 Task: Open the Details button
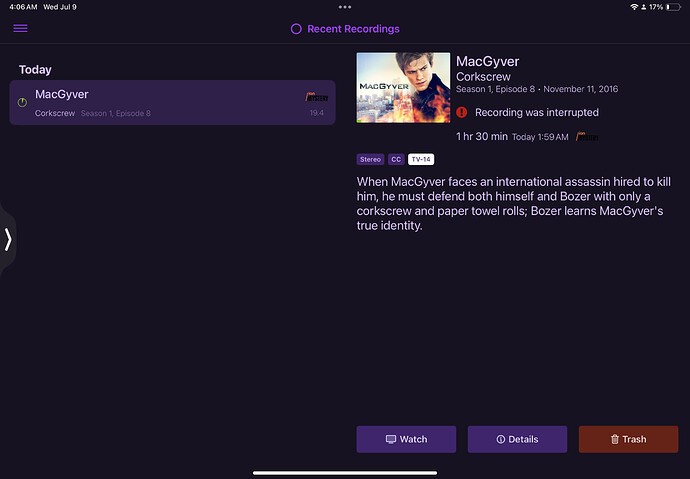[517, 439]
